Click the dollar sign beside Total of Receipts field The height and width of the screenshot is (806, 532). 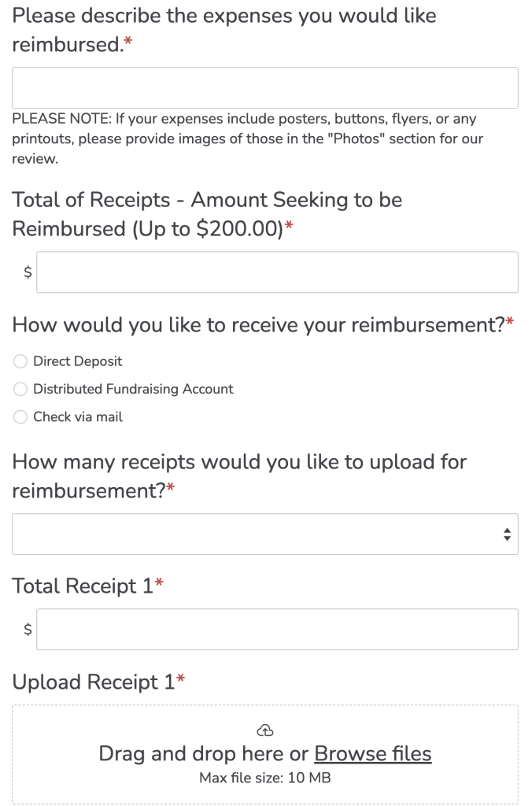pyautogui.click(x=28, y=272)
